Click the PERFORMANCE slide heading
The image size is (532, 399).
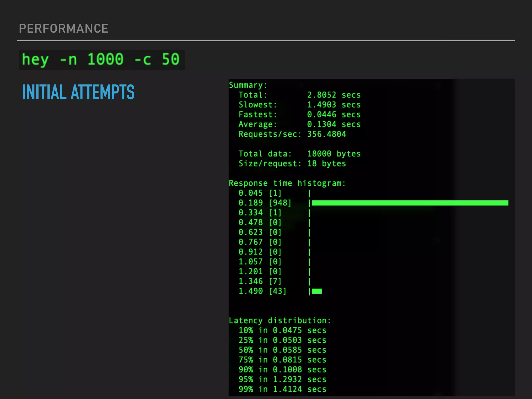64,28
